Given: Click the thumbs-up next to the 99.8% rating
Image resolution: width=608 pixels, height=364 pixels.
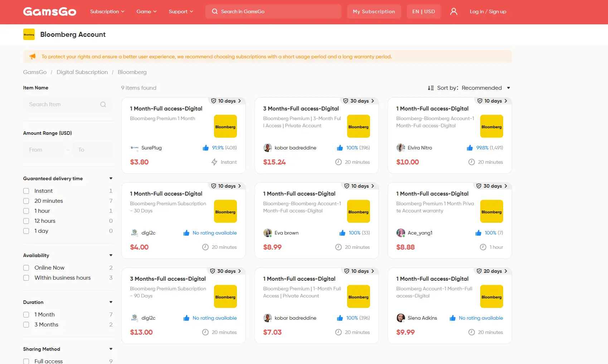Looking at the screenshot, I should click(x=470, y=148).
